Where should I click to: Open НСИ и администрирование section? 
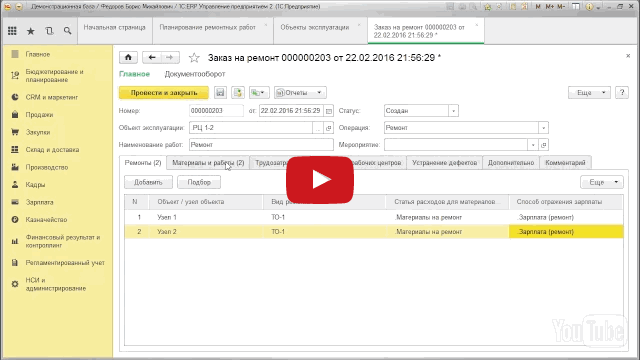56,284
